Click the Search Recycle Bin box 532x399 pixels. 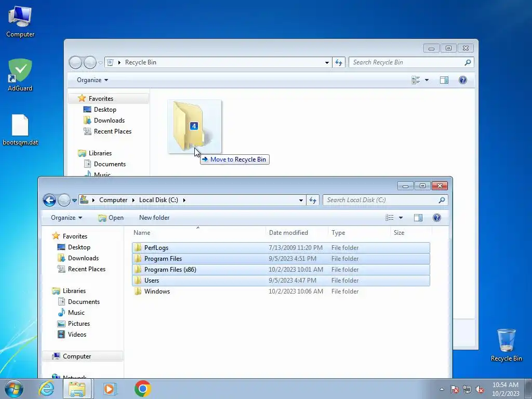pyautogui.click(x=411, y=62)
